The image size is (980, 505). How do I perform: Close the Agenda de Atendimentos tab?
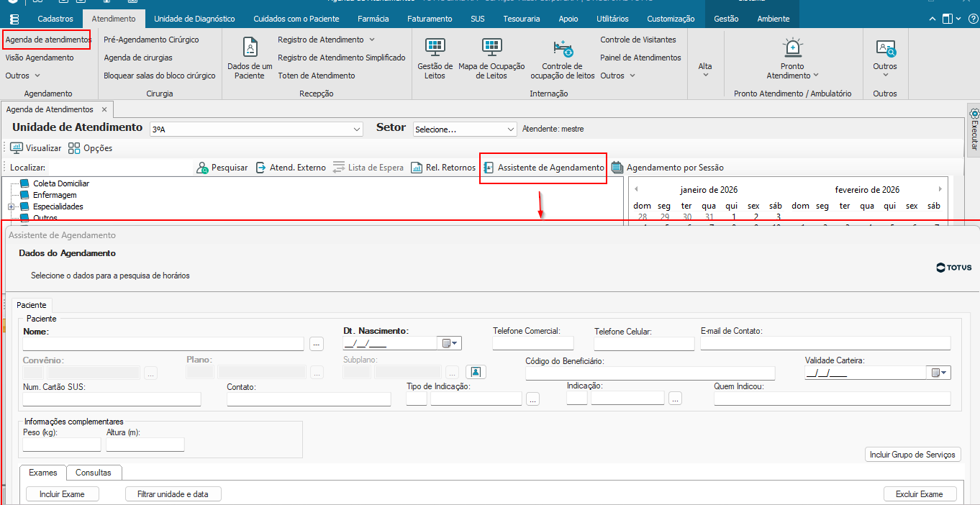coord(104,109)
